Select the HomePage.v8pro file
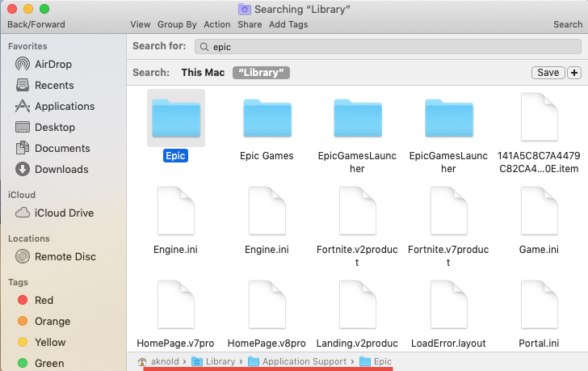The height and width of the screenshot is (371, 588). (x=267, y=305)
